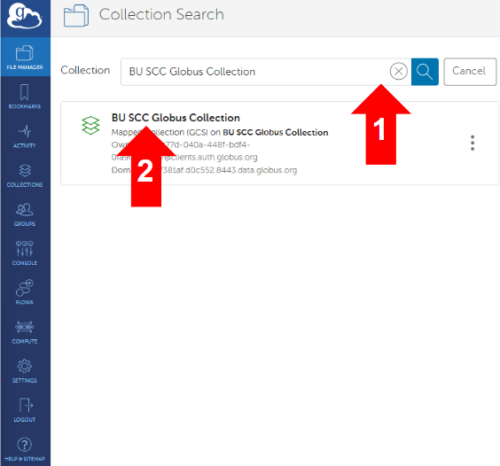Screen dimensions: 500x466
Task: Cancel the collection search
Action: point(470,72)
